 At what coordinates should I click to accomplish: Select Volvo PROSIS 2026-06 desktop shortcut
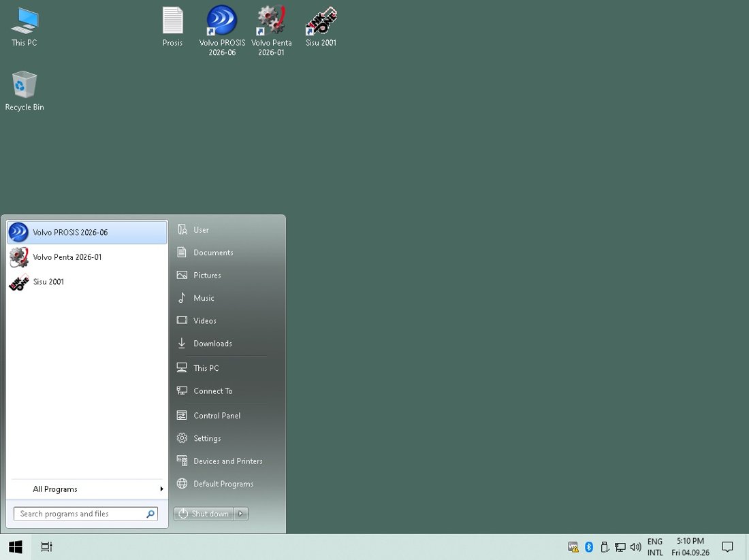click(222, 31)
